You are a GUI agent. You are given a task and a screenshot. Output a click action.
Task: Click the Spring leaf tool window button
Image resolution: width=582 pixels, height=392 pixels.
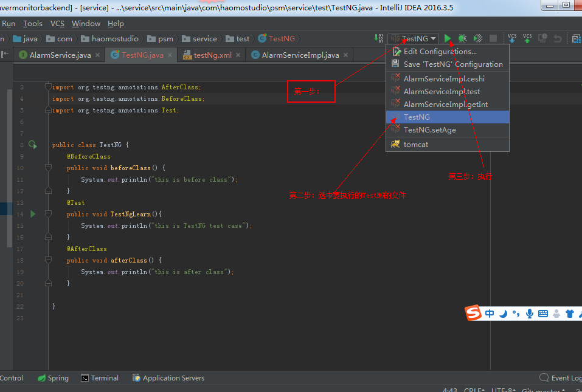point(53,378)
